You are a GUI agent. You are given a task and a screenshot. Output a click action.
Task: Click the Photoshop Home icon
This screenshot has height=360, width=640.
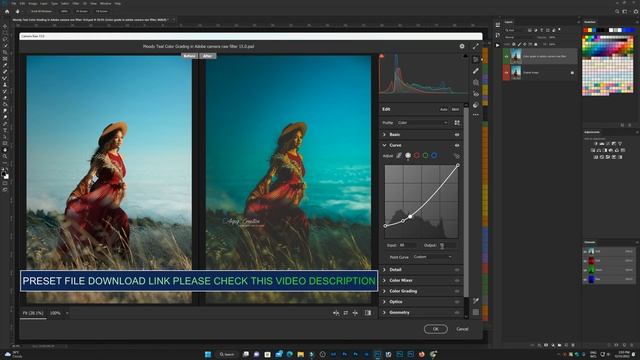click(x=7, y=11)
